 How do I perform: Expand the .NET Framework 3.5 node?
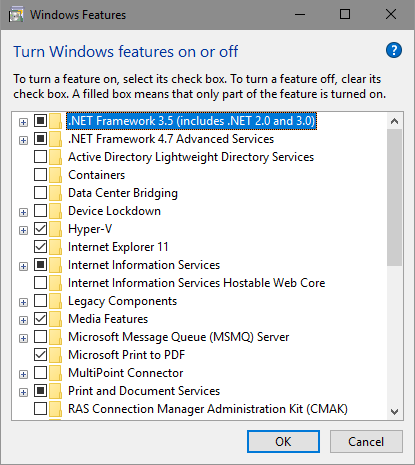coord(23,122)
